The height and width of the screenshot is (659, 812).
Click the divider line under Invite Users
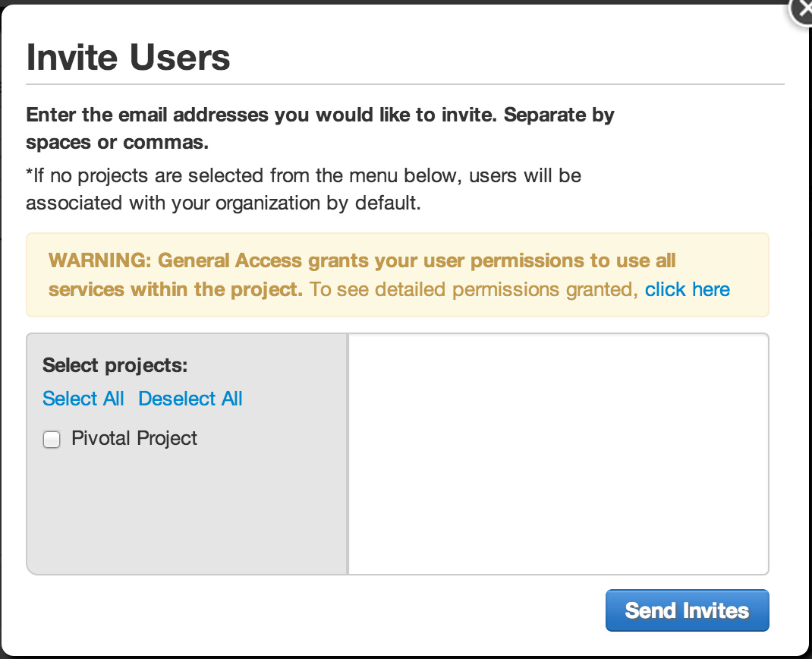405,84
